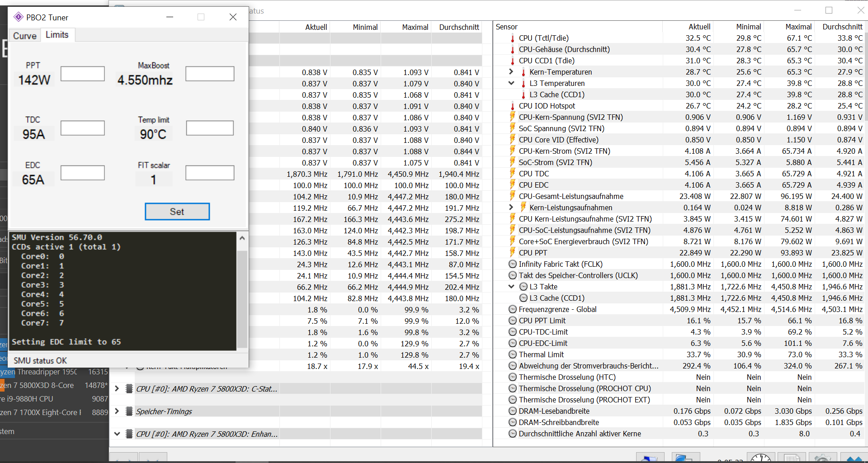Click the thermometer icon beside Kern-Temperaturen
Image resolution: width=868 pixels, height=463 pixels.
tap(523, 72)
